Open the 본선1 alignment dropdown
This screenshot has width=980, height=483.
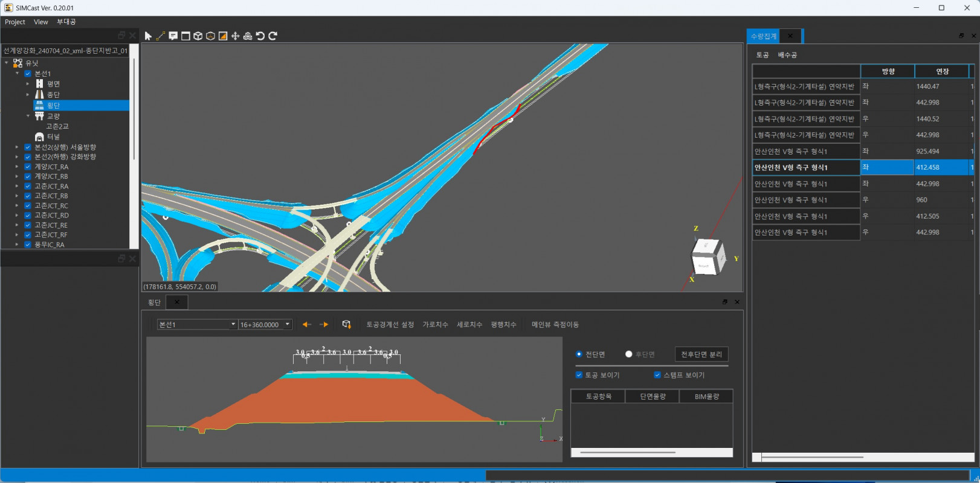pyautogui.click(x=233, y=325)
